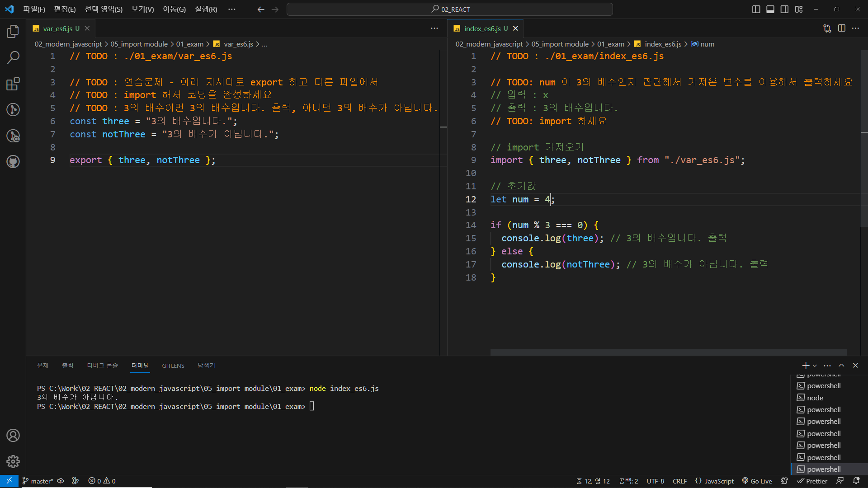Click the 02_REACT command center search box

pos(450,9)
